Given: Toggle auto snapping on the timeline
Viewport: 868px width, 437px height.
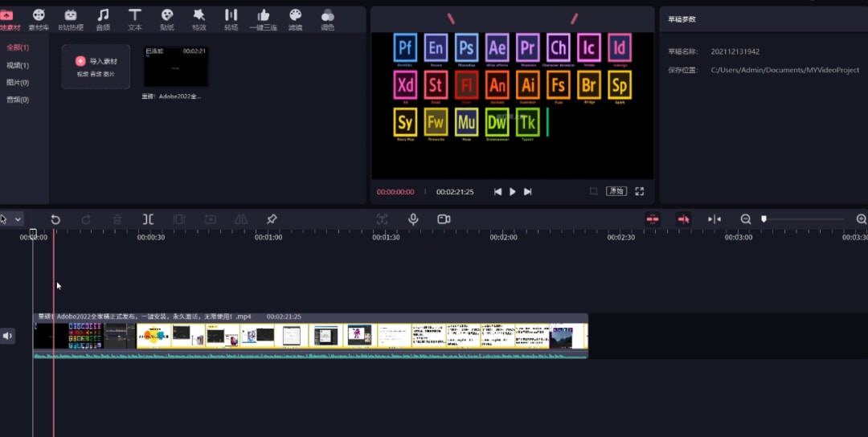Looking at the screenshot, I should coord(684,219).
